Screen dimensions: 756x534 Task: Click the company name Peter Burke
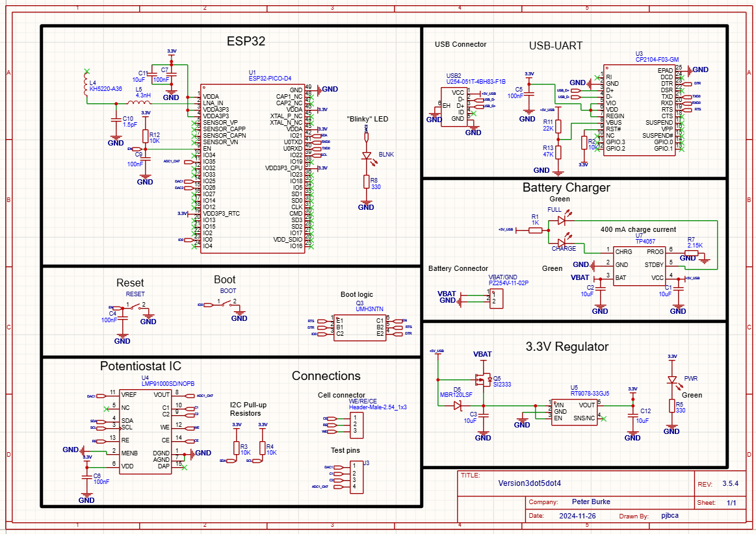591,502
